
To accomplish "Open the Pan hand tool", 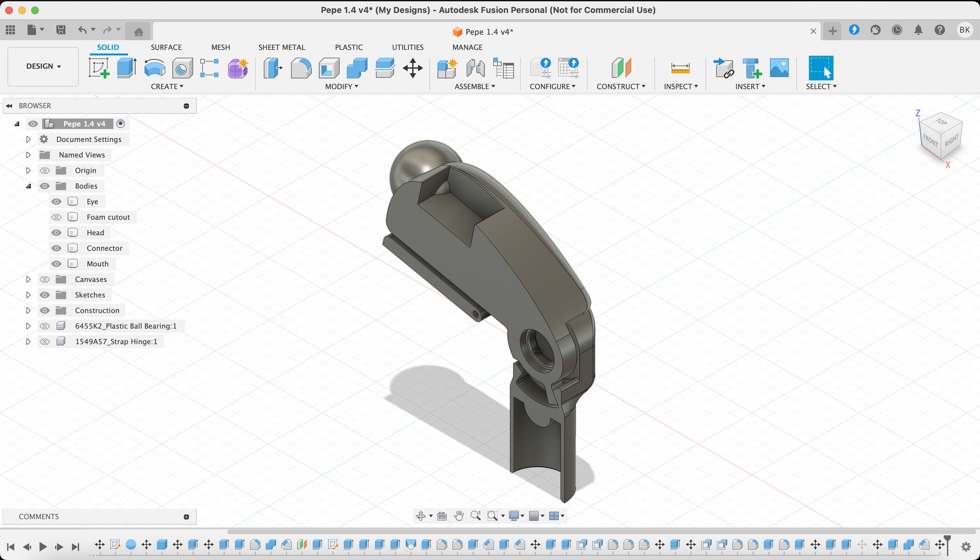I will coord(459,515).
